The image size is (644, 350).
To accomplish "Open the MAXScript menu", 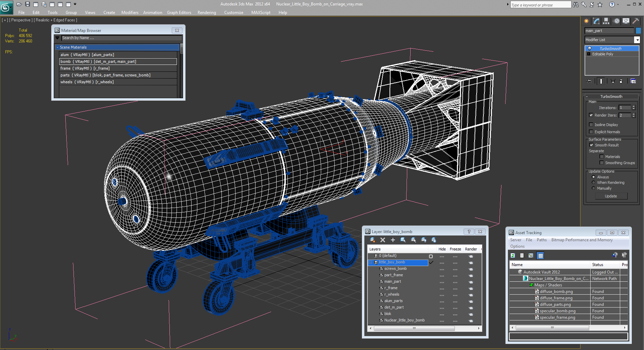I will [261, 13].
